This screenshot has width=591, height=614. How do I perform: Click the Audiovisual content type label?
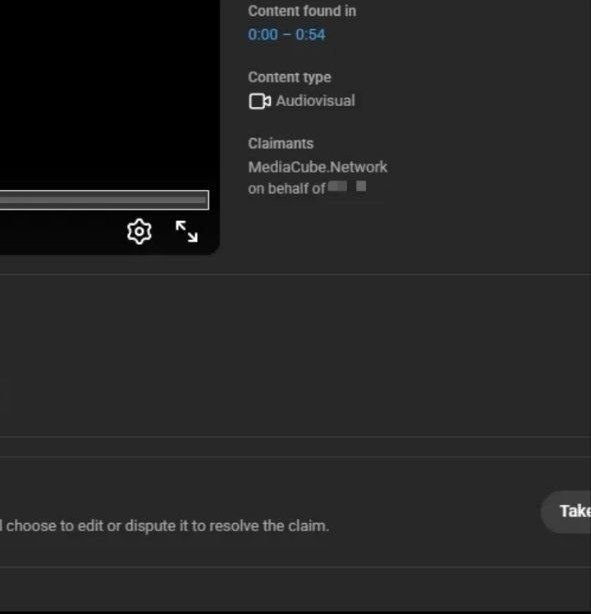(x=316, y=101)
